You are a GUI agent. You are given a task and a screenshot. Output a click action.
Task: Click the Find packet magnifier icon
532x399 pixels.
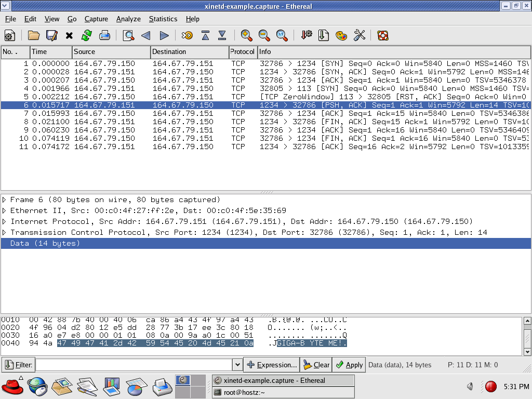coord(128,35)
